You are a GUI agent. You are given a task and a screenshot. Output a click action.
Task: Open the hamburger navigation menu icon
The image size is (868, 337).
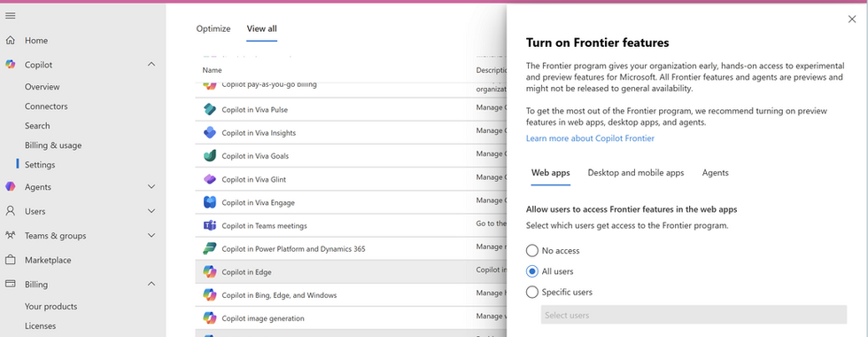[10, 16]
